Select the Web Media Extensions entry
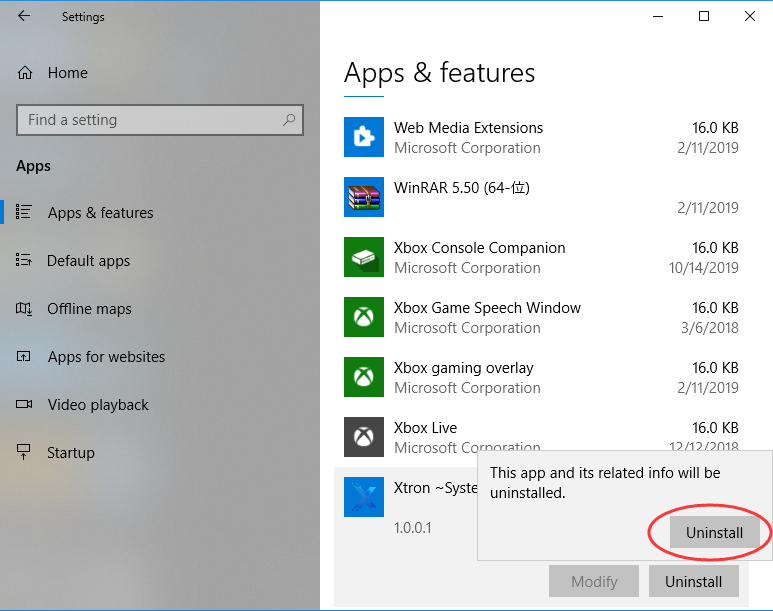The height and width of the screenshot is (611, 773). coord(541,137)
